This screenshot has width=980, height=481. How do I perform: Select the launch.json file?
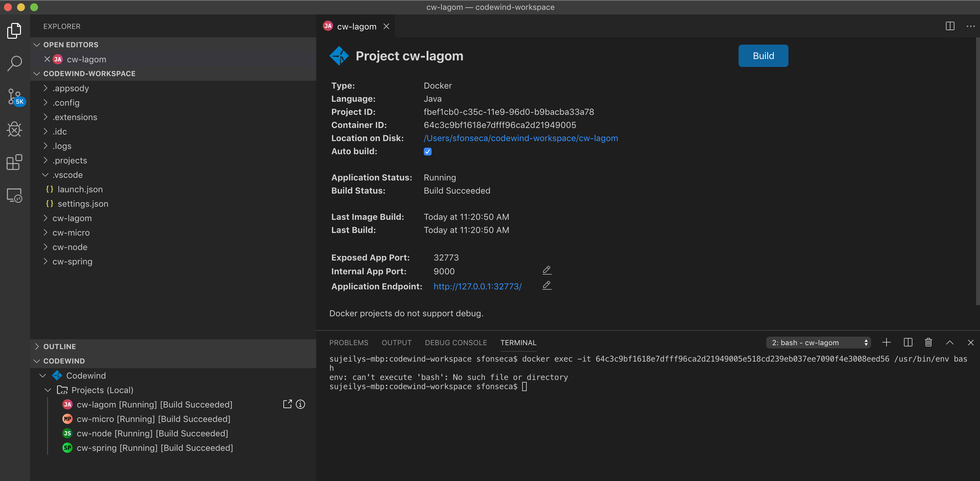80,189
